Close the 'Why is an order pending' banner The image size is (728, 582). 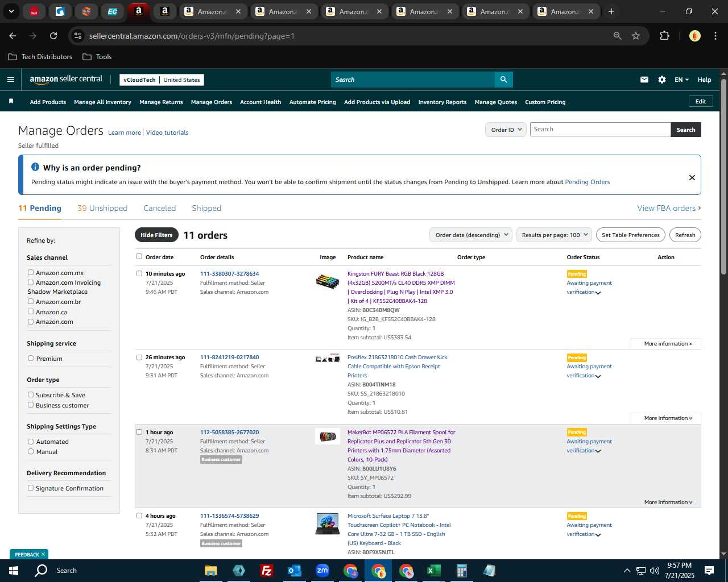point(692,177)
